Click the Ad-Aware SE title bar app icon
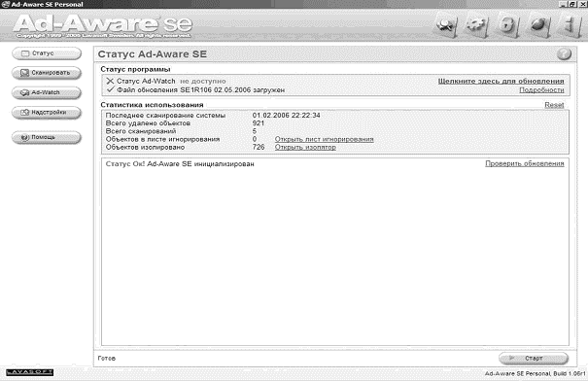 click(5, 4)
